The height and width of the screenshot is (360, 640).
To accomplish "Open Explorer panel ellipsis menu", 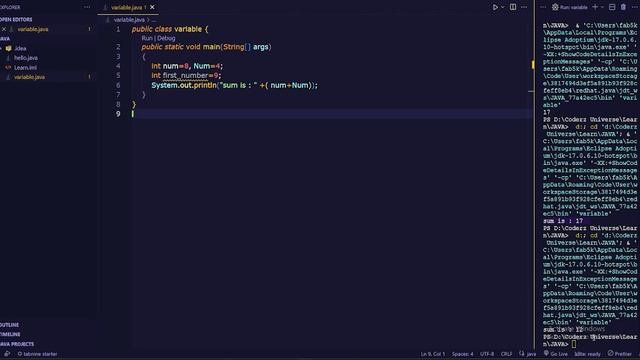I will 87,7.
